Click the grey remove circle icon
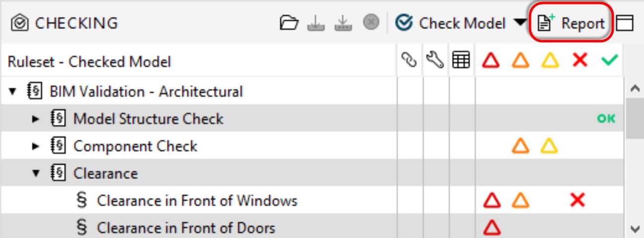This screenshot has width=644, height=238. click(x=371, y=22)
